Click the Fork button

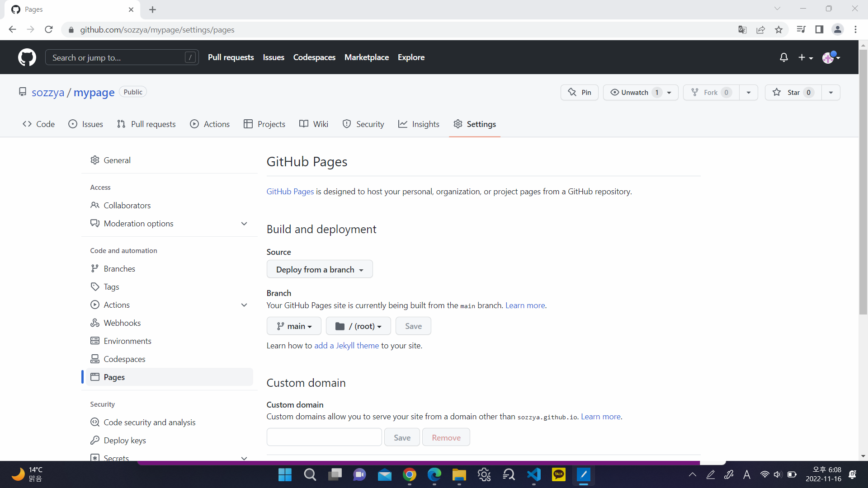click(711, 93)
